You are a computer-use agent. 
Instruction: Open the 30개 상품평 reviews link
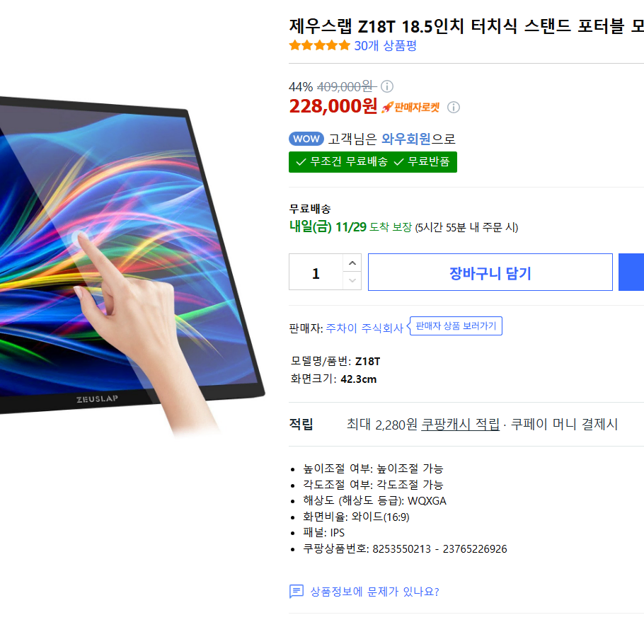tap(385, 45)
